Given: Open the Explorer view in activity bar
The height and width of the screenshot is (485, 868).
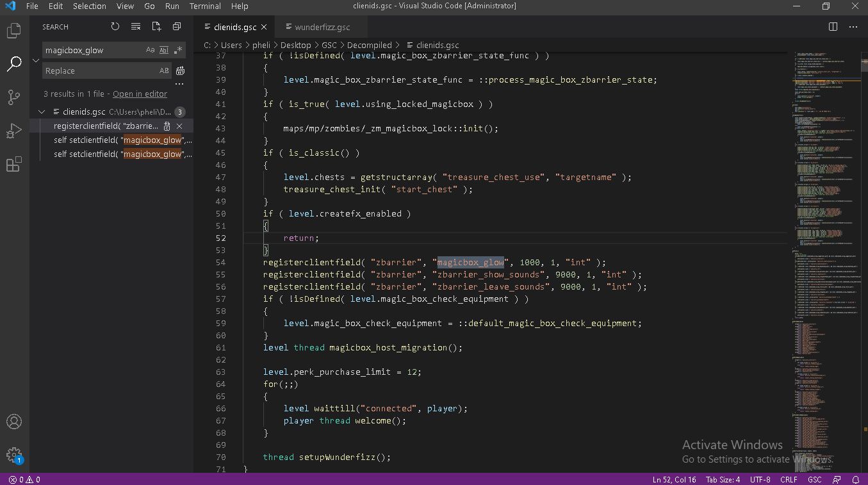Looking at the screenshot, I should (x=13, y=30).
